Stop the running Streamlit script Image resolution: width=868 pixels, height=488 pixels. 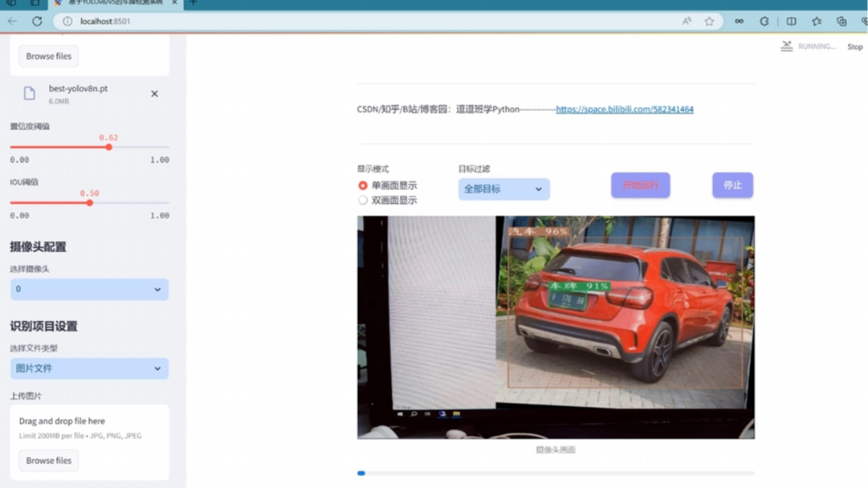tap(854, 47)
